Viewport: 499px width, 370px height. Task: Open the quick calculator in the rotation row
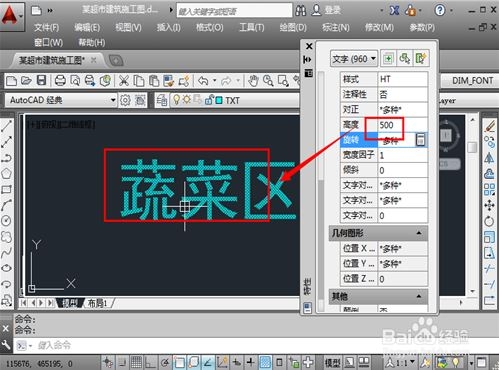click(x=421, y=140)
